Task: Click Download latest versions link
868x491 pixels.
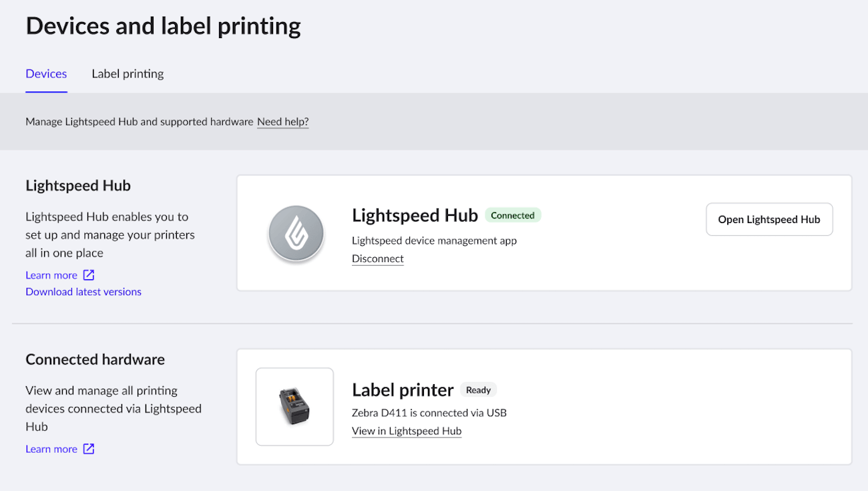Action: [83, 291]
